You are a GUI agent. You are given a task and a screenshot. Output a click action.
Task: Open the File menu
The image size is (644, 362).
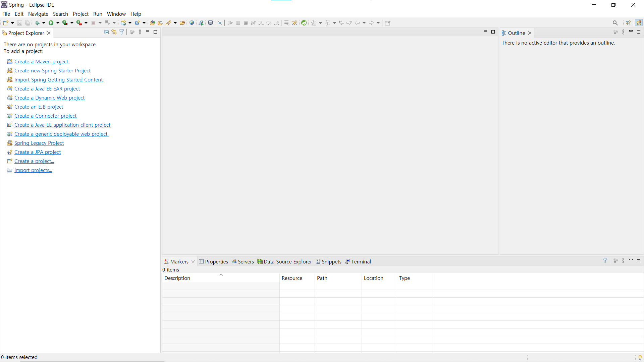point(6,14)
